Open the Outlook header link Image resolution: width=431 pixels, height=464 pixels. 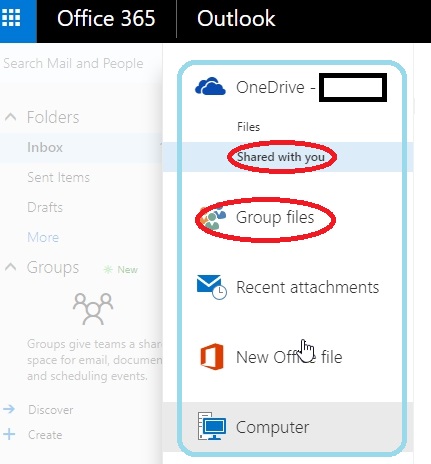tap(236, 18)
